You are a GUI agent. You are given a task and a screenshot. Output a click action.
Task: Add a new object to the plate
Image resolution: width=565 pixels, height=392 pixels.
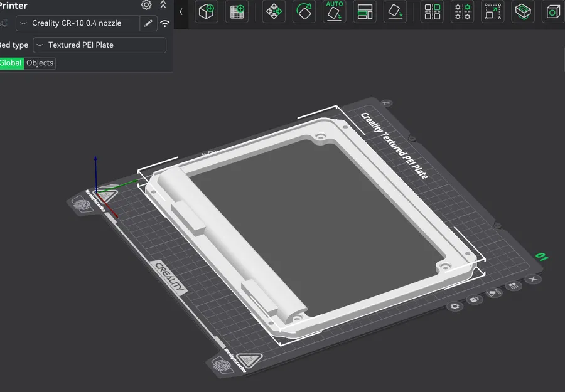point(207,12)
